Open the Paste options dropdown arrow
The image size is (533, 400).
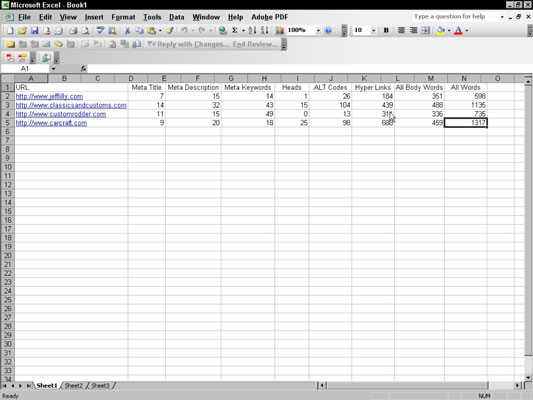click(x=160, y=31)
